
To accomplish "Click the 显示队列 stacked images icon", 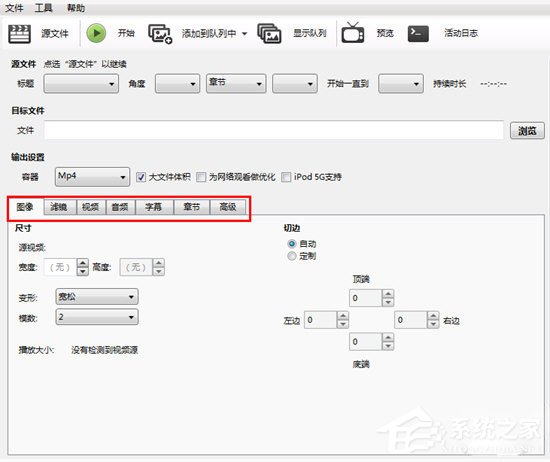I will coord(269,34).
